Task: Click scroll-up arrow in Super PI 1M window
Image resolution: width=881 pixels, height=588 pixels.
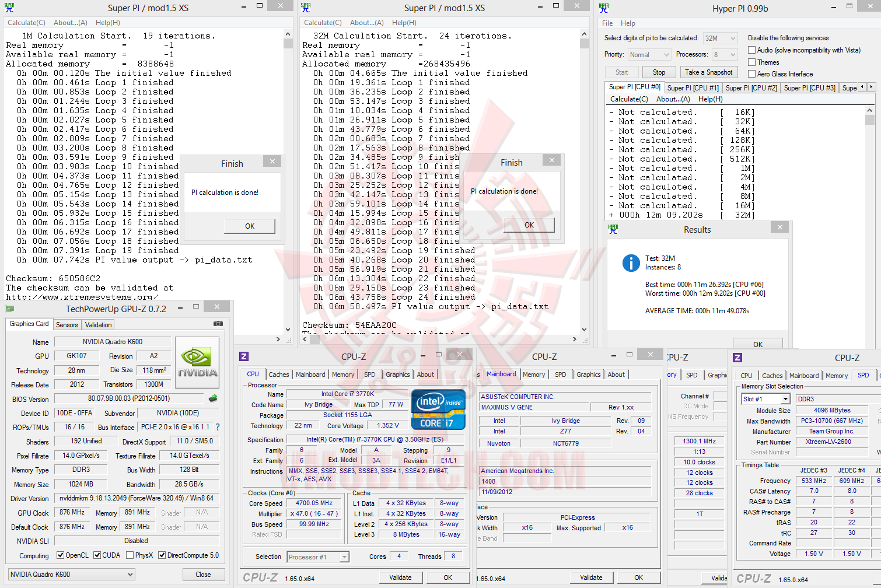Action: pos(288,34)
